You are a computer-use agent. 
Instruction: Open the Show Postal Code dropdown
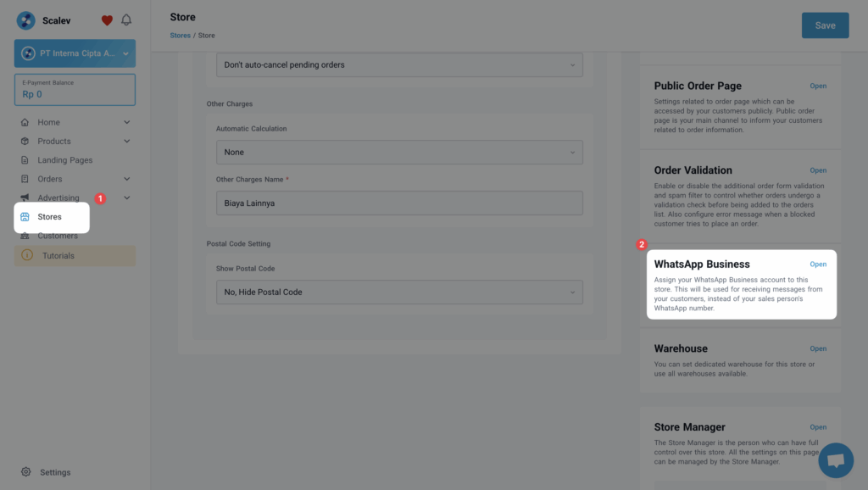coord(399,292)
